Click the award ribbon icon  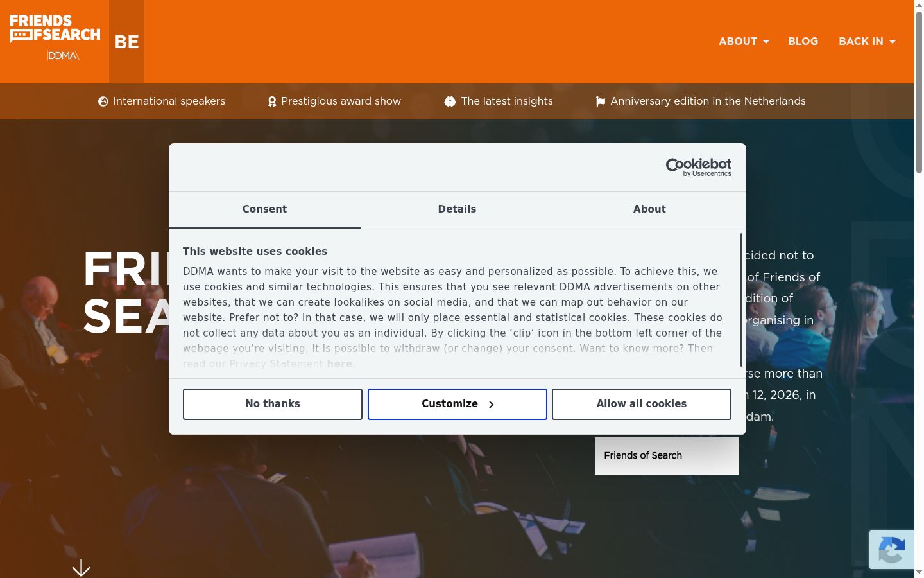(x=272, y=101)
